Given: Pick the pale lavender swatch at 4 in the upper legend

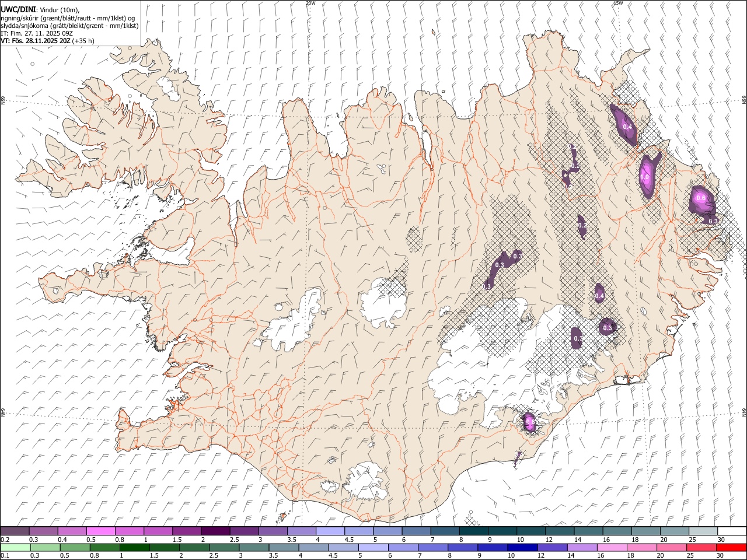Looking at the screenshot, I should tap(330, 531).
